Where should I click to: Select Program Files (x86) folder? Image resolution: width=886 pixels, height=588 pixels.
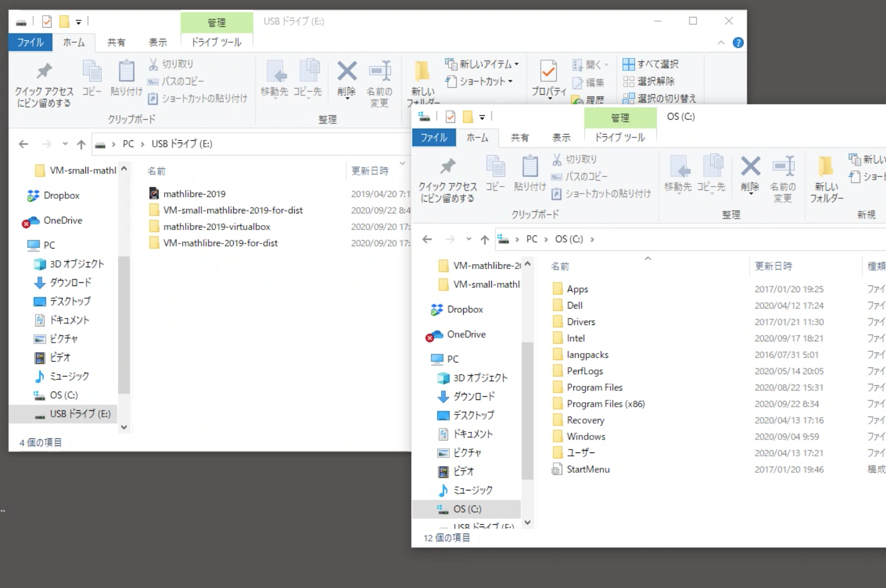click(605, 404)
